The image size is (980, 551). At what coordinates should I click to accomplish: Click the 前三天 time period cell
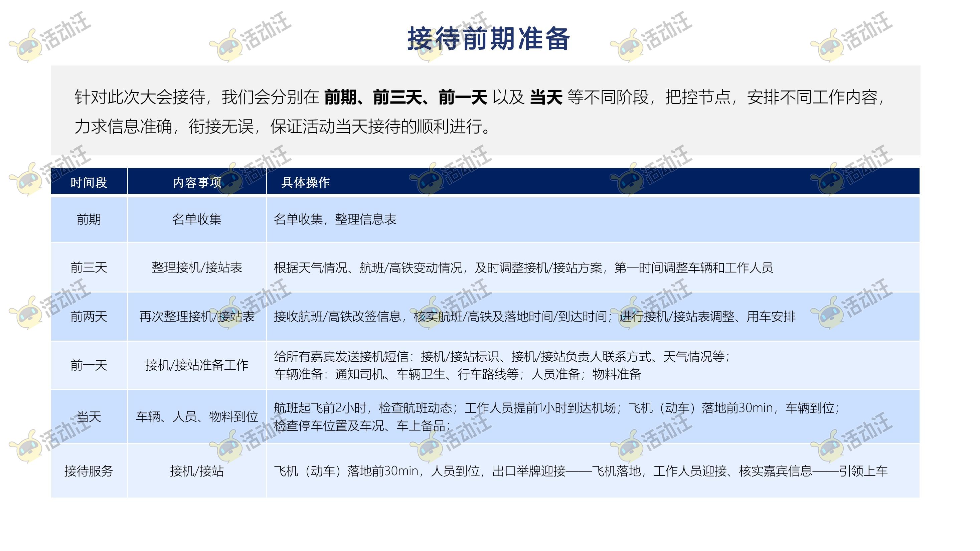(89, 268)
